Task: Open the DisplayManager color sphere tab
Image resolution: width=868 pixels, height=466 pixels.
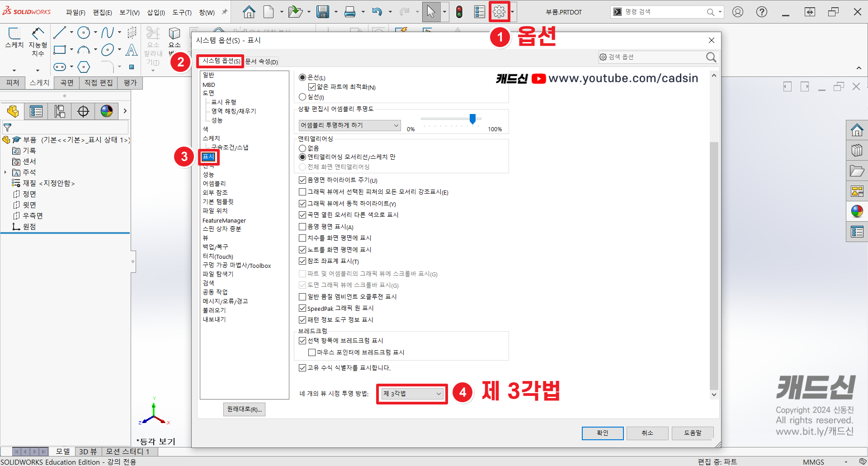Action: coord(107,111)
